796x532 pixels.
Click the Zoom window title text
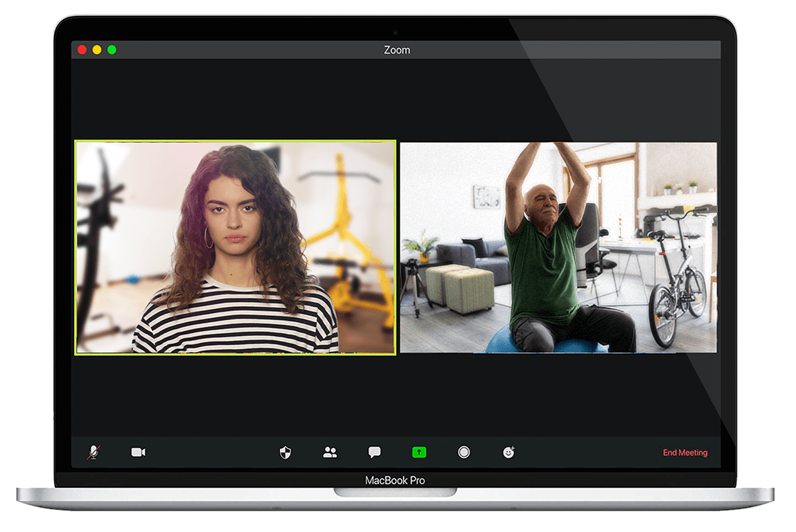pos(397,50)
